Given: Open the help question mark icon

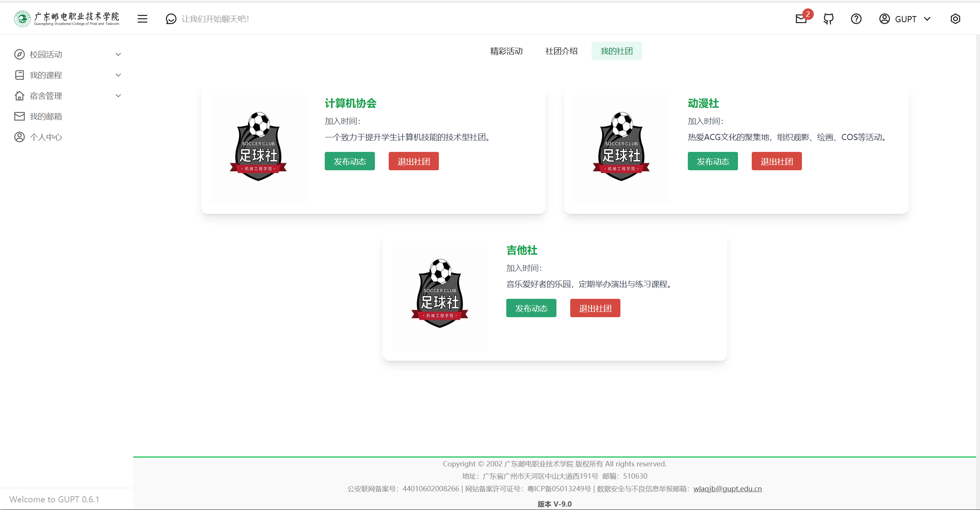Looking at the screenshot, I should point(856,19).
